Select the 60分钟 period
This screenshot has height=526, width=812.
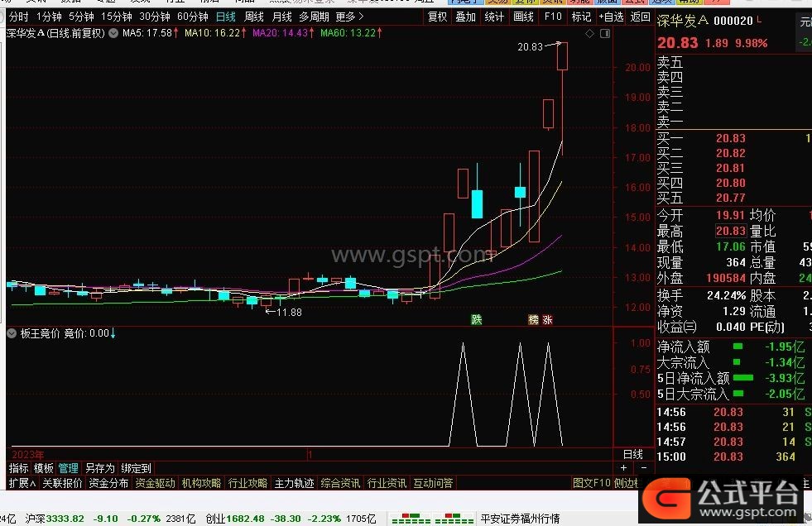pyautogui.click(x=193, y=17)
